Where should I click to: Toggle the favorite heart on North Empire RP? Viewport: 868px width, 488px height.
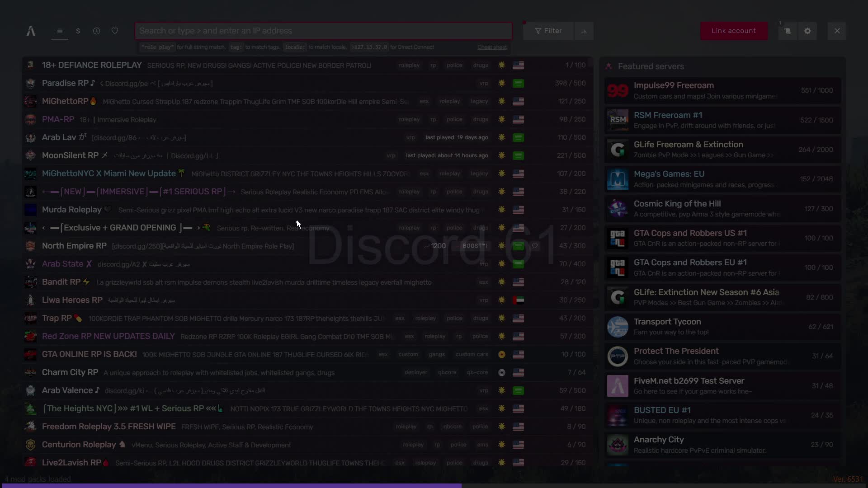[535, 246]
